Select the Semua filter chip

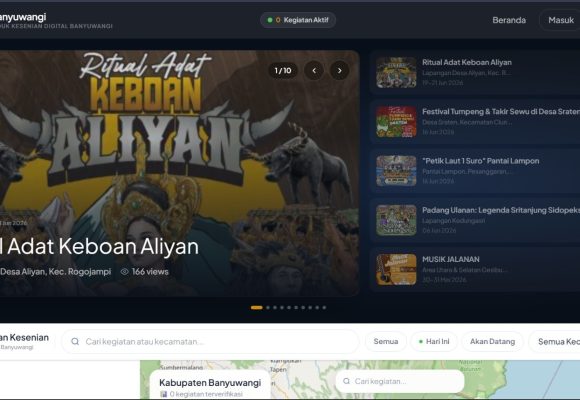coord(386,341)
